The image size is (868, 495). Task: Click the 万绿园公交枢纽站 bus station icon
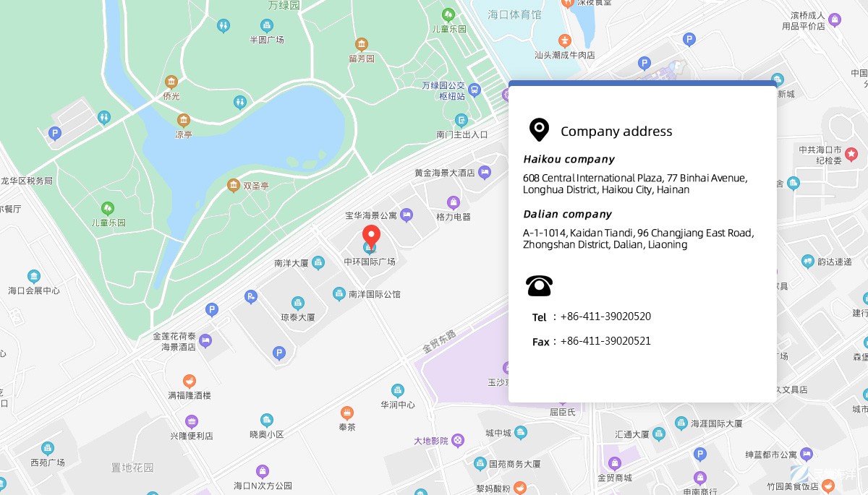click(x=475, y=90)
